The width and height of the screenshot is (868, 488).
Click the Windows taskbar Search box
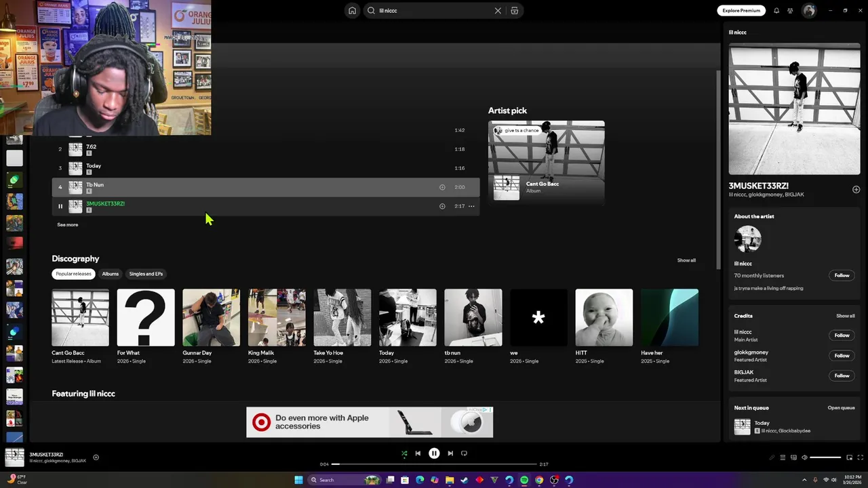click(x=344, y=480)
